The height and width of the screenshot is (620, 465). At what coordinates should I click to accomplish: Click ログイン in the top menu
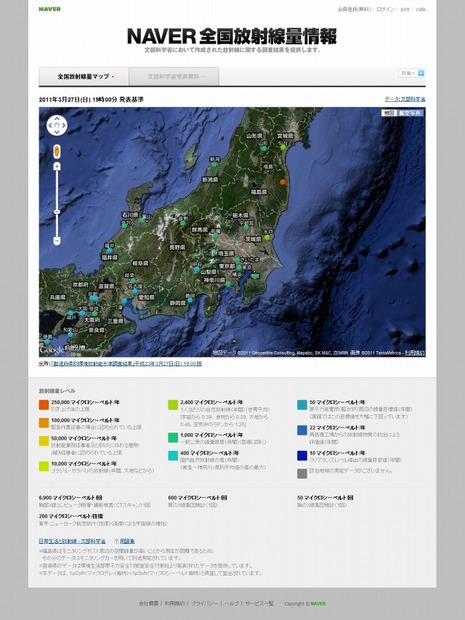(x=385, y=9)
